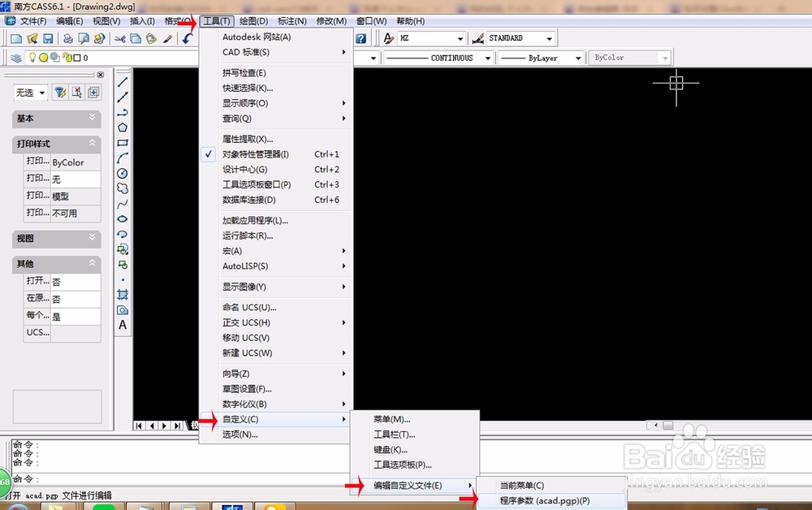Open the View(V) menu

point(106,21)
